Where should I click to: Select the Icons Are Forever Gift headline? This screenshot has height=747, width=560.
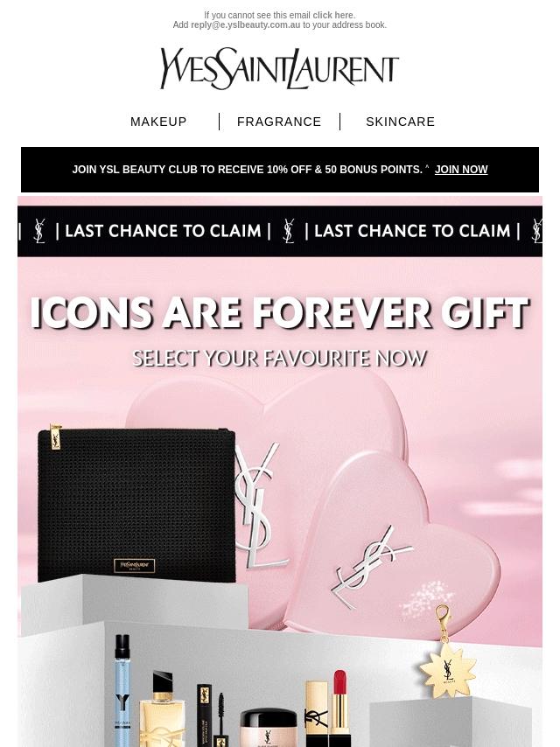pyautogui.click(x=280, y=313)
